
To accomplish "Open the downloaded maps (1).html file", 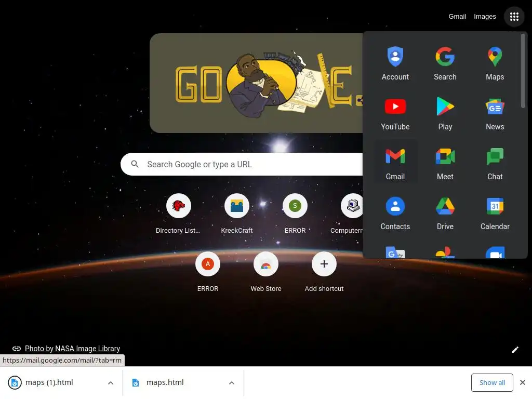I will tap(49, 383).
